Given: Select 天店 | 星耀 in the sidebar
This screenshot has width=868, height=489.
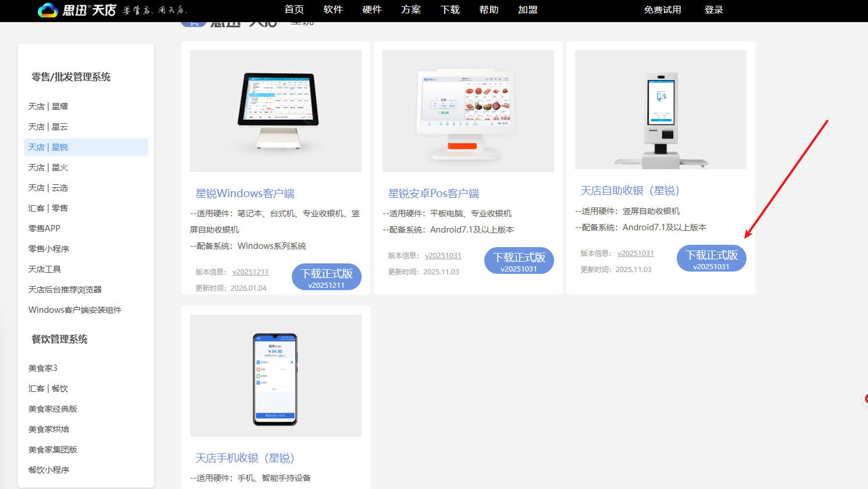Looking at the screenshot, I should click(48, 106).
